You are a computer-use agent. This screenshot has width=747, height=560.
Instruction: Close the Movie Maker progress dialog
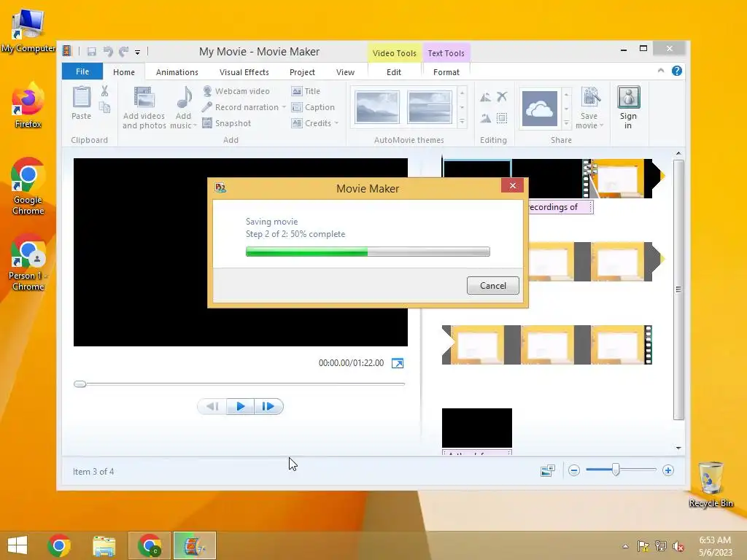[513, 185]
